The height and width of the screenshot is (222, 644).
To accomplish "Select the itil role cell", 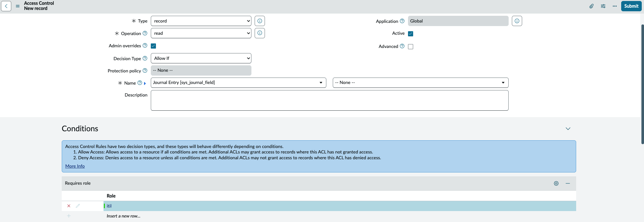I will [340, 206].
